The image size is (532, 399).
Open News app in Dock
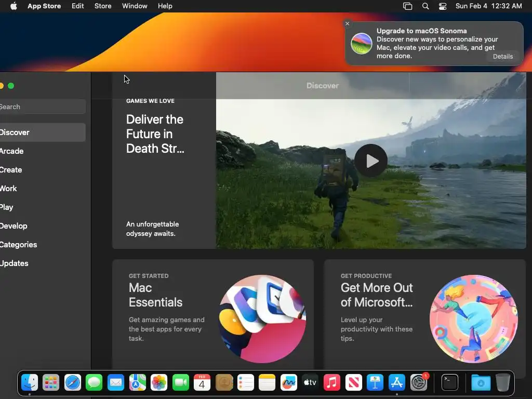(353, 383)
